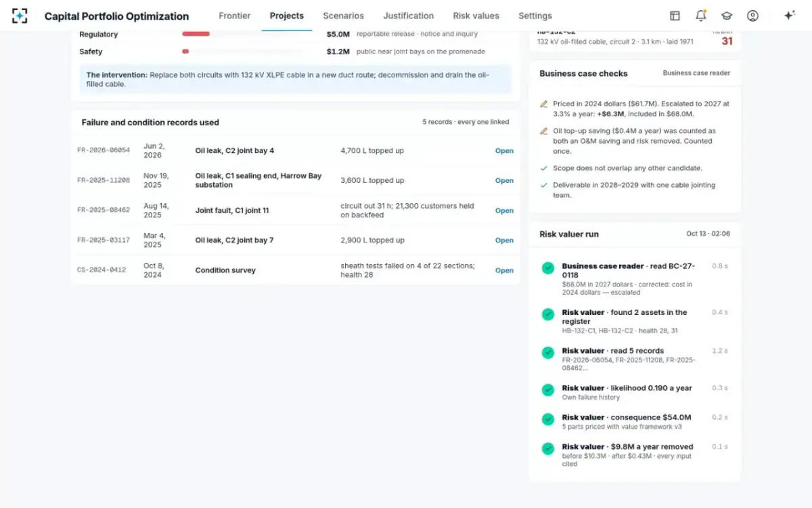The image size is (812, 508).
Task: Open record FR-2025-11208
Action: tap(504, 181)
